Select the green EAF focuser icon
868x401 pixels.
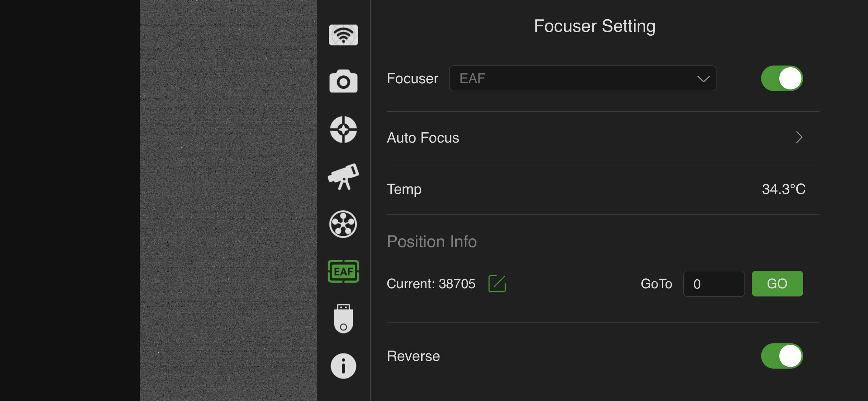click(343, 271)
